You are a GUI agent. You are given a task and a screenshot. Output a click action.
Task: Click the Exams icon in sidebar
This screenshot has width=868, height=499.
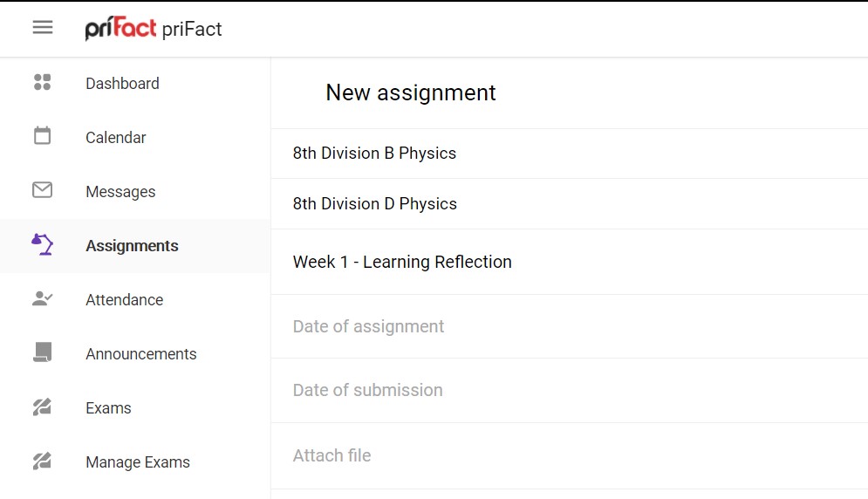pyautogui.click(x=42, y=407)
